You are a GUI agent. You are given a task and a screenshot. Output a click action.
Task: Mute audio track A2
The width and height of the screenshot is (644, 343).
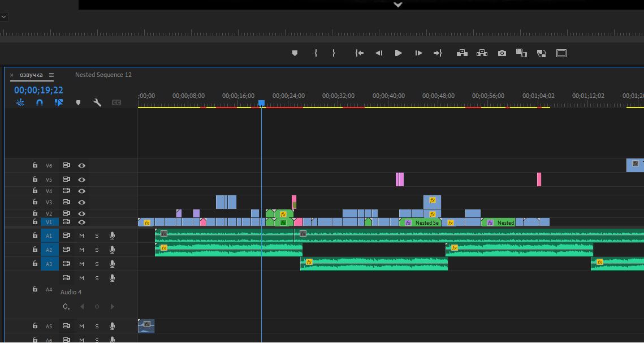[x=81, y=250]
